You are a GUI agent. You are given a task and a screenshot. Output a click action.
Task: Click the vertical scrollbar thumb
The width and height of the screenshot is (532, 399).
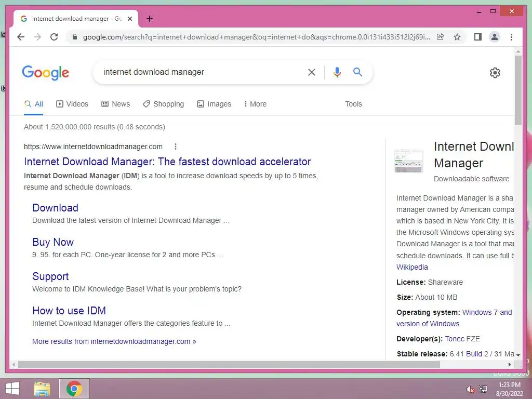pos(518,90)
